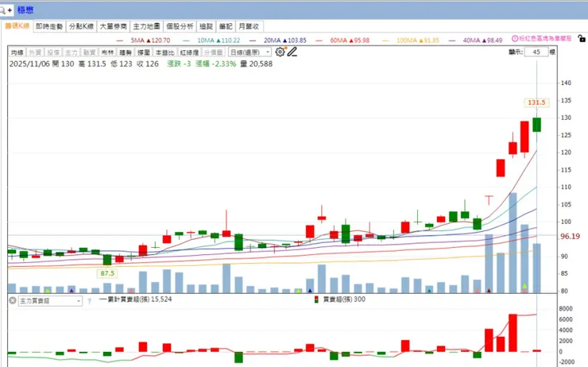The width and height of the screenshot is (588, 367).
Task: Toggle the 分價量 overlay button
Action: 214,52
